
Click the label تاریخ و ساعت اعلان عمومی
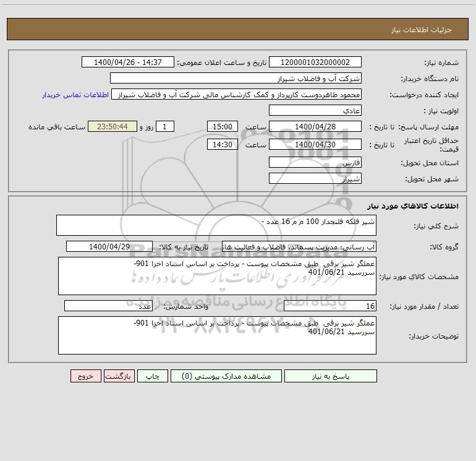pyautogui.click(x=222, y=62)
